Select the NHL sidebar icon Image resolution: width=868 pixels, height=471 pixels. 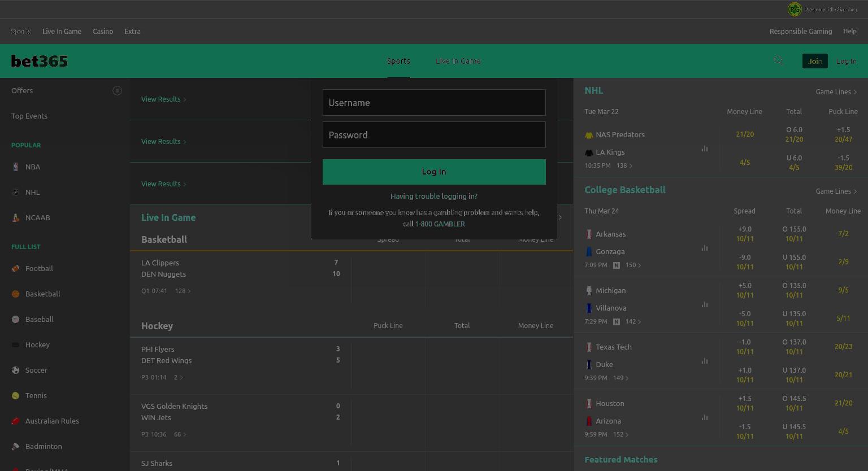15,192
